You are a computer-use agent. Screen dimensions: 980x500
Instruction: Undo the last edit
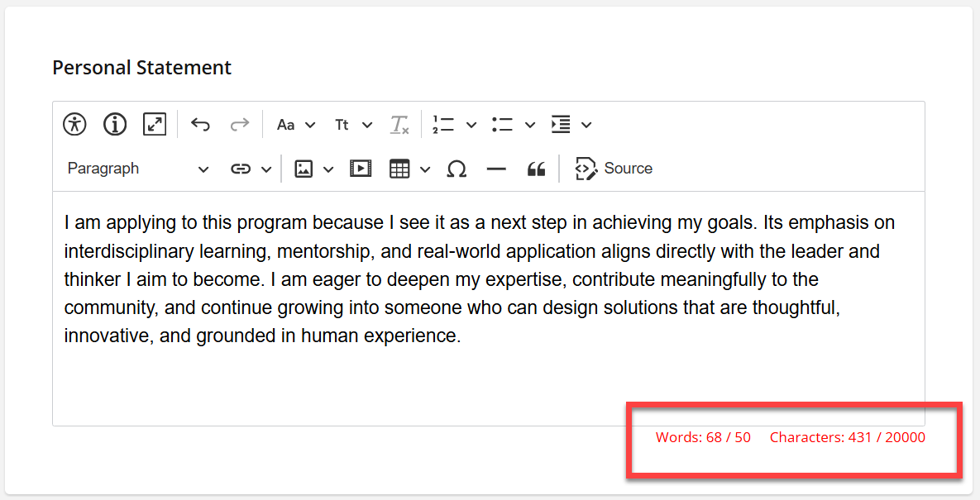point(199,124)
